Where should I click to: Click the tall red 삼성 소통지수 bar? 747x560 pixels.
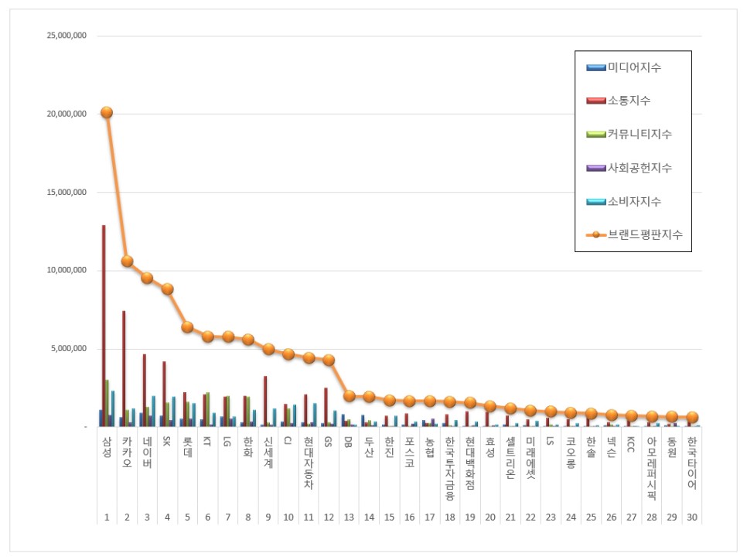104,326
